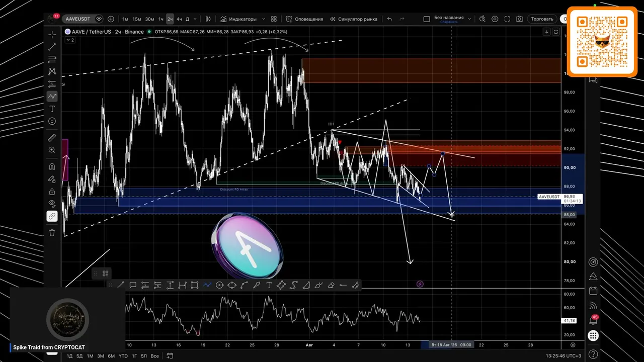
Task: Select the rectangle tool in floating toolbar
Action: 195,285
